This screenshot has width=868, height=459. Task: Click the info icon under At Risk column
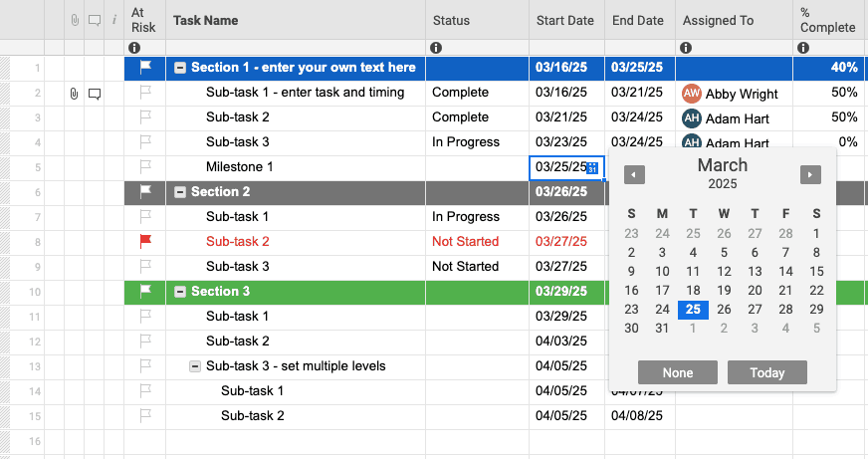[x=134, y=48]
